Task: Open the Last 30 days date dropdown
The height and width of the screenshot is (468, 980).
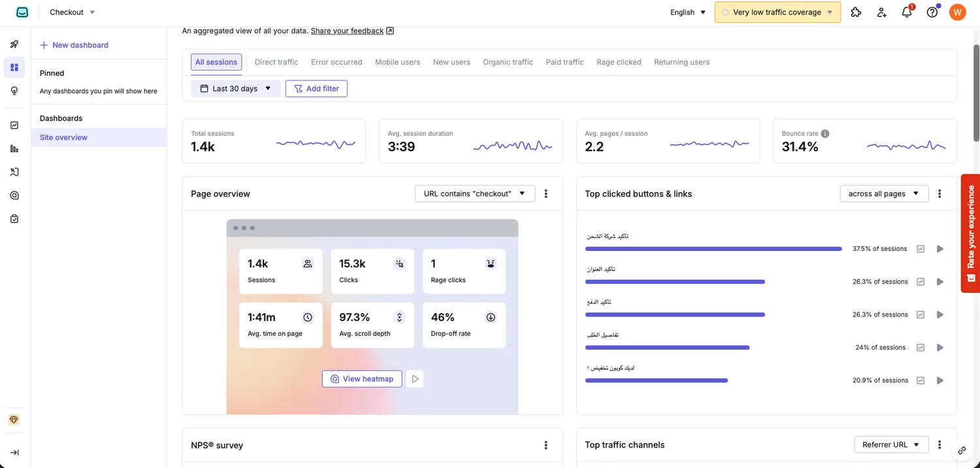Action: pos(236,88)
